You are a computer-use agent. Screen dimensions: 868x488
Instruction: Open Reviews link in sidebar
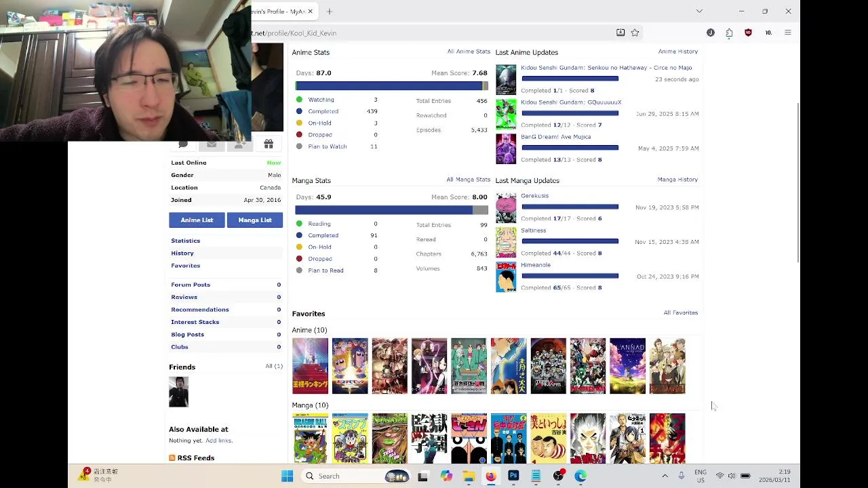click(184, 297)
